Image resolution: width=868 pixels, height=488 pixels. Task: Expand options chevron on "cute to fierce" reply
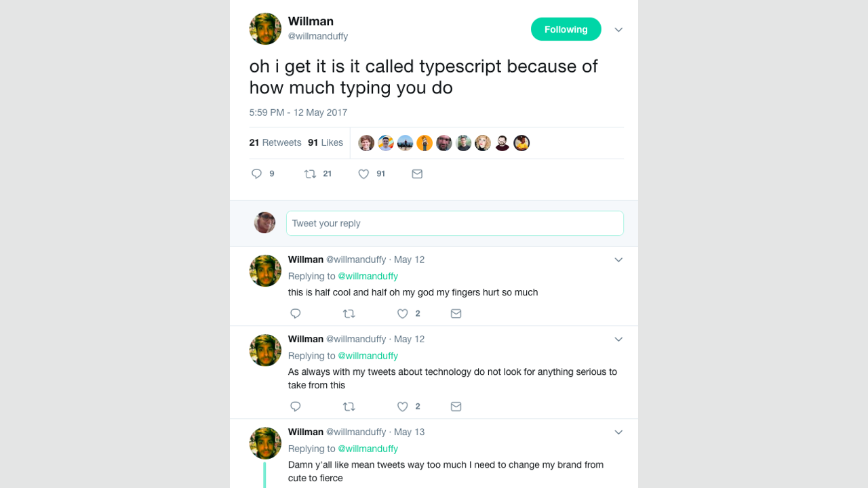tap(618, 432)
